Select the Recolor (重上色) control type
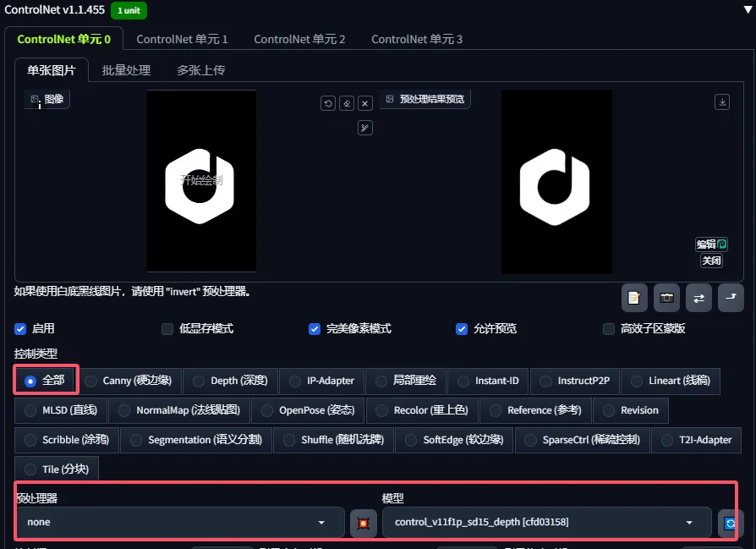Screen dimensions: 756x549 click(x=422, y=410)
